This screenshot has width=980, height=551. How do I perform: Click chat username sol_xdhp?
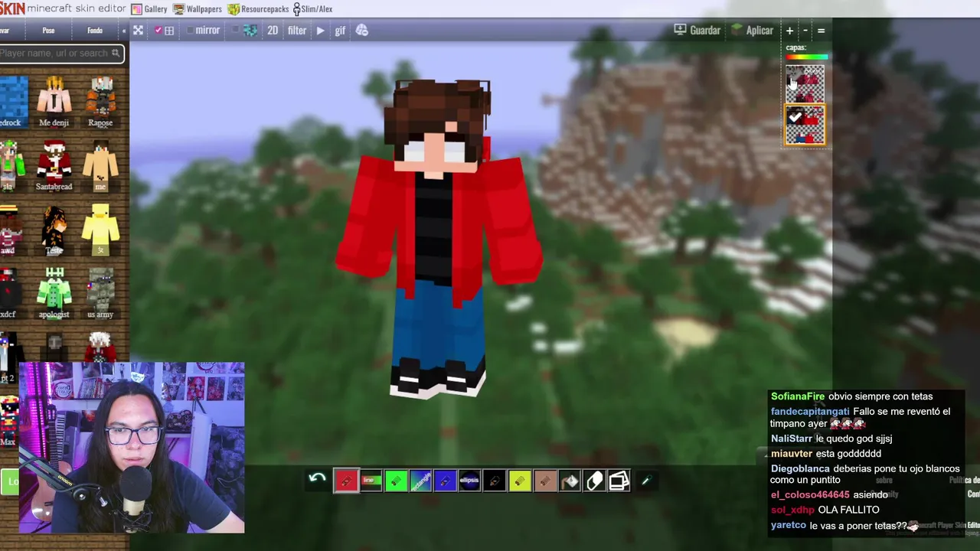(792, 510)
